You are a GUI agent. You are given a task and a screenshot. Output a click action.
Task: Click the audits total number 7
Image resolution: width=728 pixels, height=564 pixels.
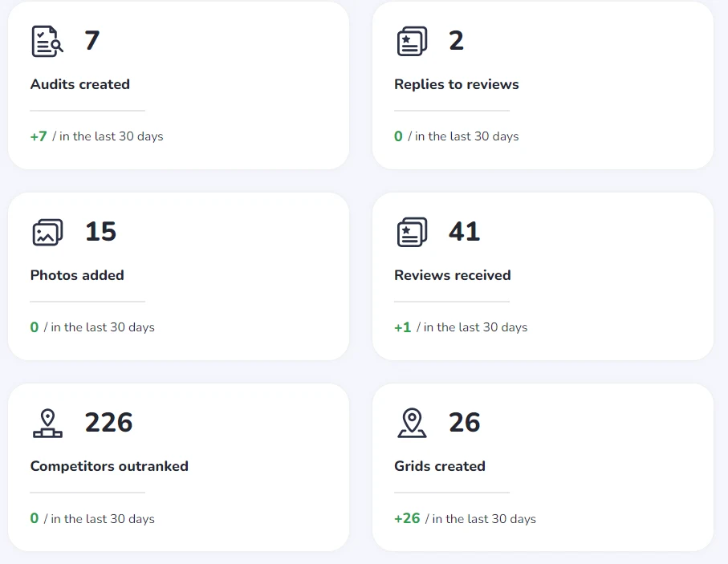pyautogui.click(x=92, y=40)
